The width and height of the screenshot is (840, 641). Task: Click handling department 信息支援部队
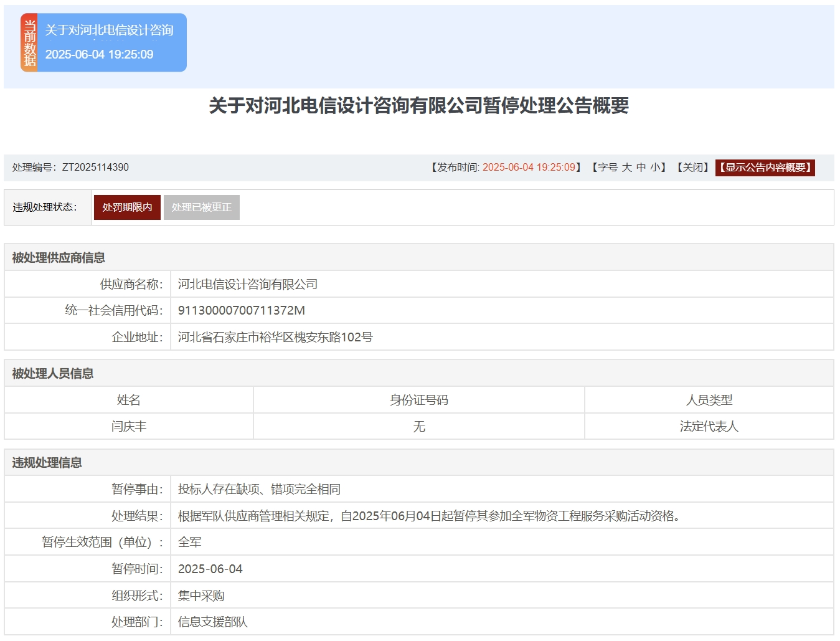tap(213, 622)
